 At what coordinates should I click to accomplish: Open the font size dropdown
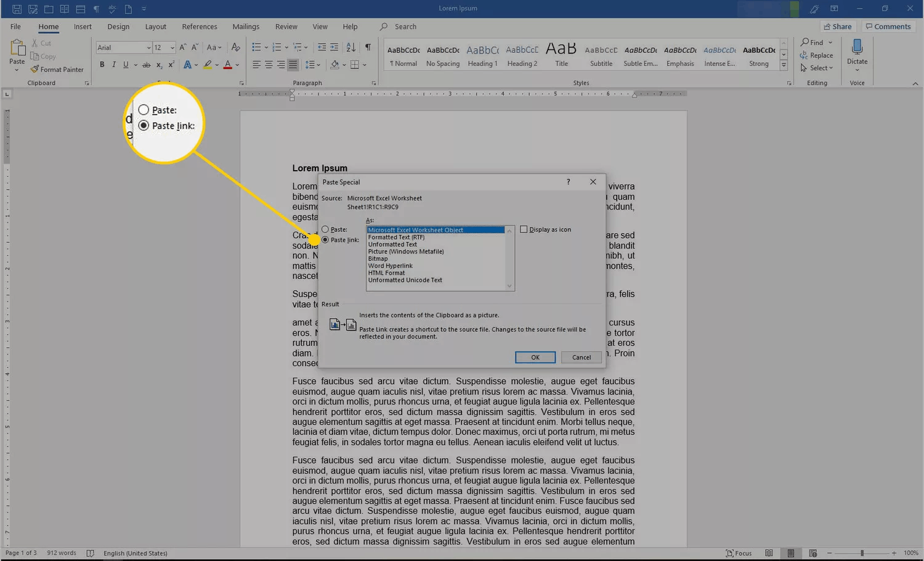click(x=172, y=48)
